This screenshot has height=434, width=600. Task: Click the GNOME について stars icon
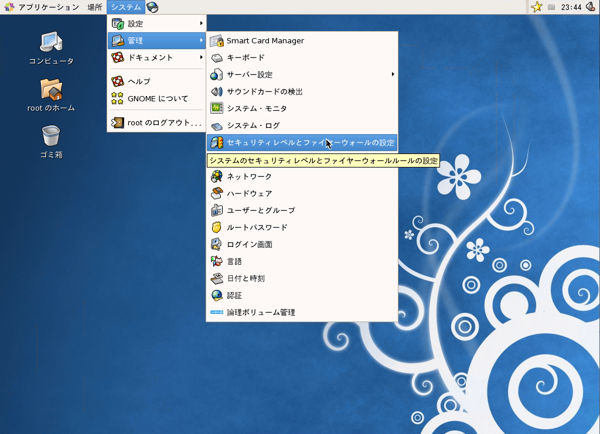(x=117, y=98)
